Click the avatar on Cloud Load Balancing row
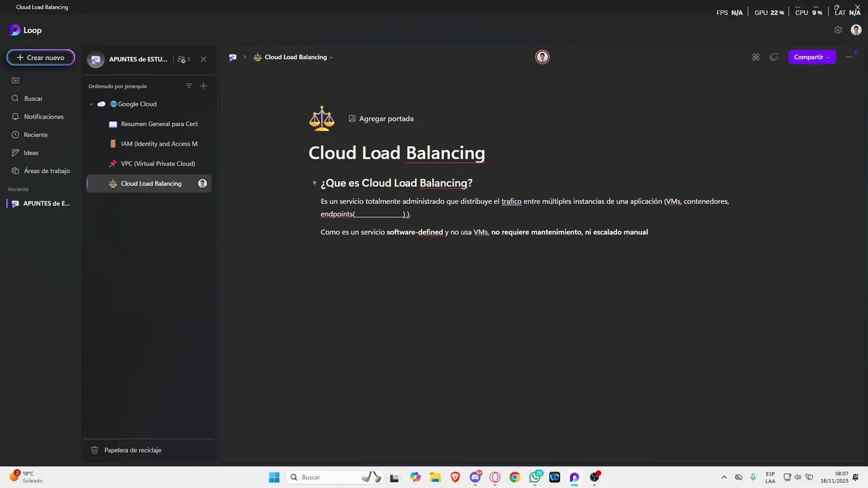 point(202,184)
